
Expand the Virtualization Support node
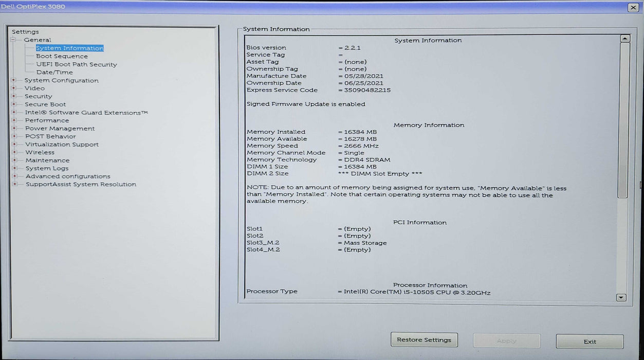coord(14,145)
